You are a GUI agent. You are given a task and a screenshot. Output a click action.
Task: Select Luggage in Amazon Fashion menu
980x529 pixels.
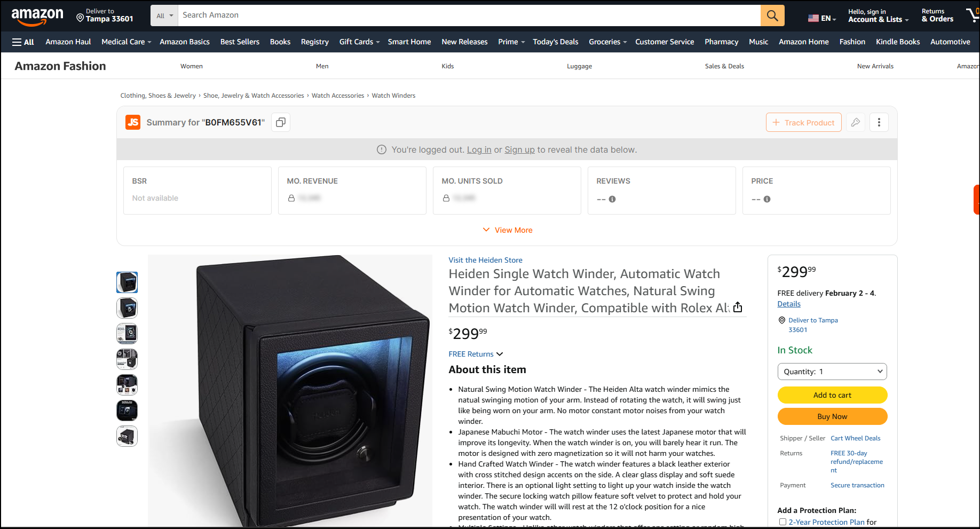pos(579,66)
